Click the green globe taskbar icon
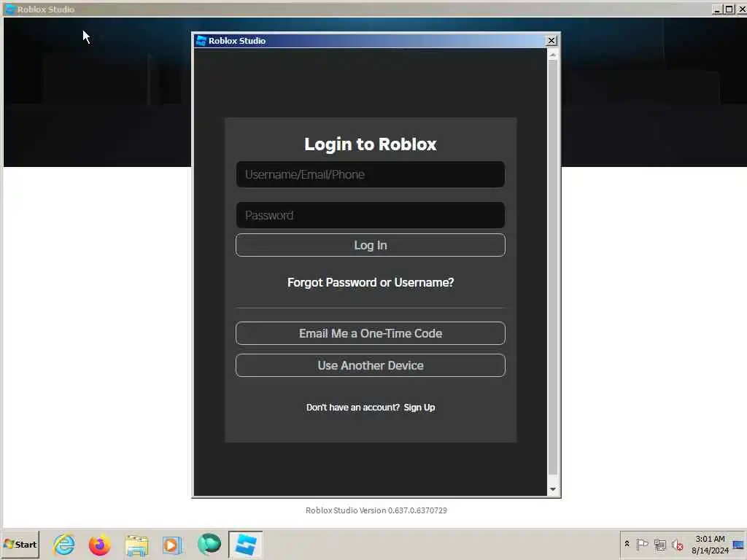This screenshot has width=747, height=560. (209, 544)
